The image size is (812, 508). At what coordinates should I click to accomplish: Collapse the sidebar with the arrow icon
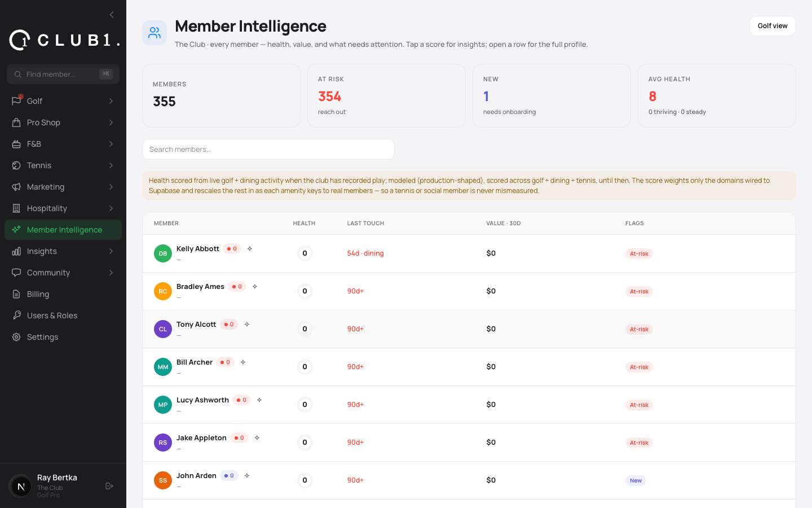112,15
